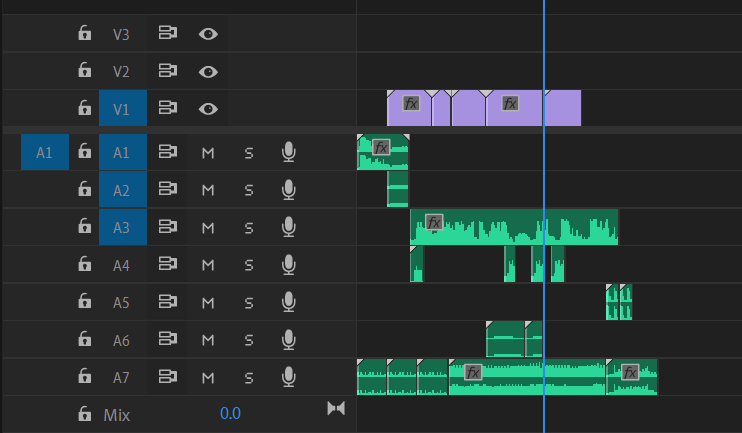Toggle sync lock on track A5
This screenshot has height=433, width=742.
tap(168, 303)
